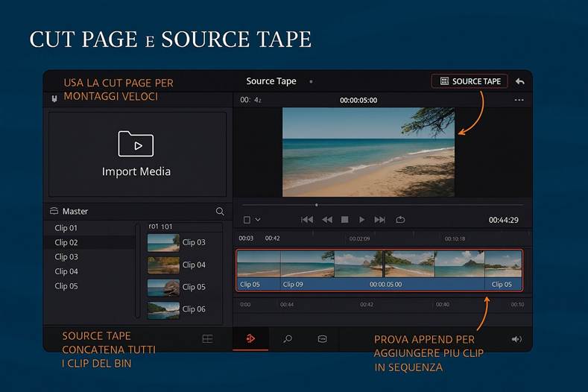Stop playback
This screenshot has width=588, height=392.
344,220
